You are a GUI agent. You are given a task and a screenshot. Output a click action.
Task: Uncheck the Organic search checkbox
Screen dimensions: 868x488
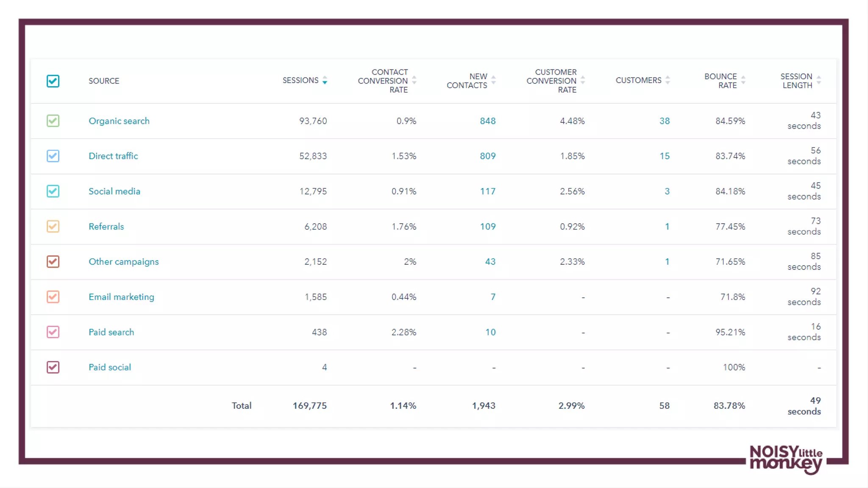53,121
